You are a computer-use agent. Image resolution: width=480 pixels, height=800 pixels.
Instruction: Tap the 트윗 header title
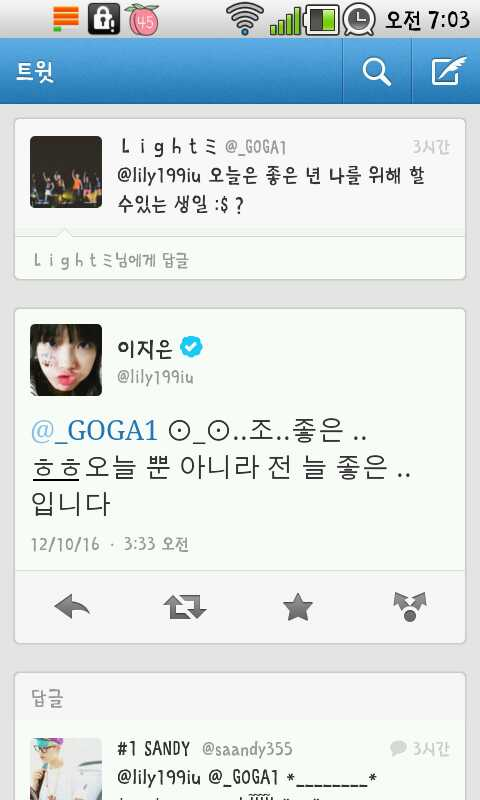[x=35, y=71]
